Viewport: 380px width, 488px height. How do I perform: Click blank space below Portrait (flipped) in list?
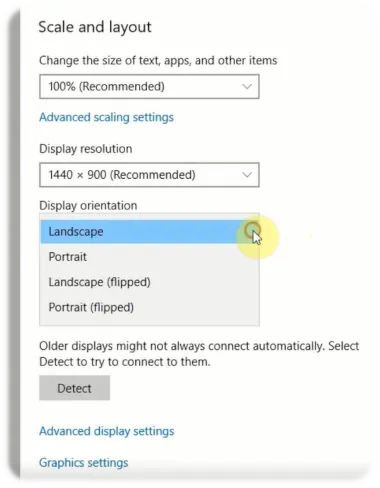149,322
